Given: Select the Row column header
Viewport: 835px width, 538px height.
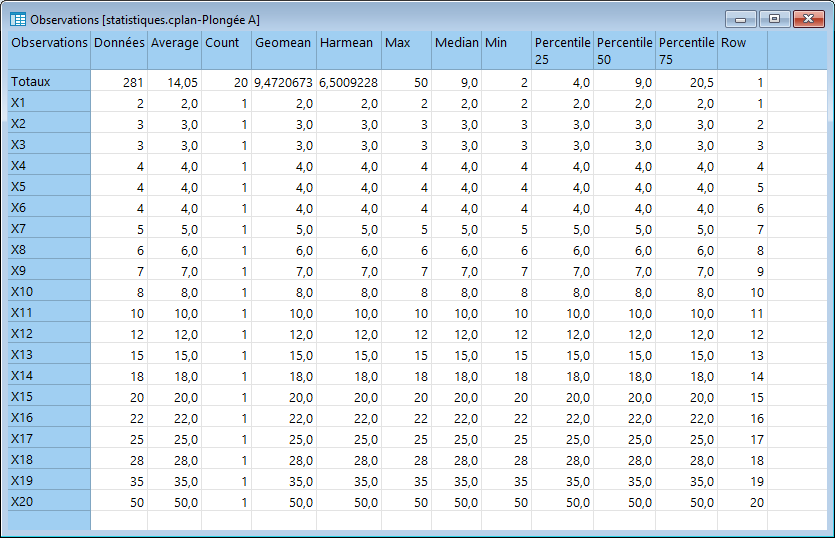Looking at the screenshot, I should pyautogui.click(x=742, y=50).
